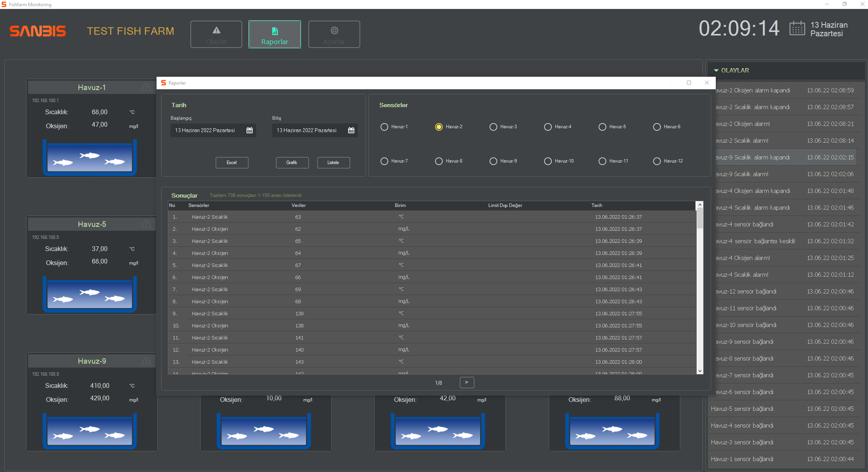Select result row 1 Havuz-2 Sıcaklık
Screen dimensions: 868x472
coord(431,217)
